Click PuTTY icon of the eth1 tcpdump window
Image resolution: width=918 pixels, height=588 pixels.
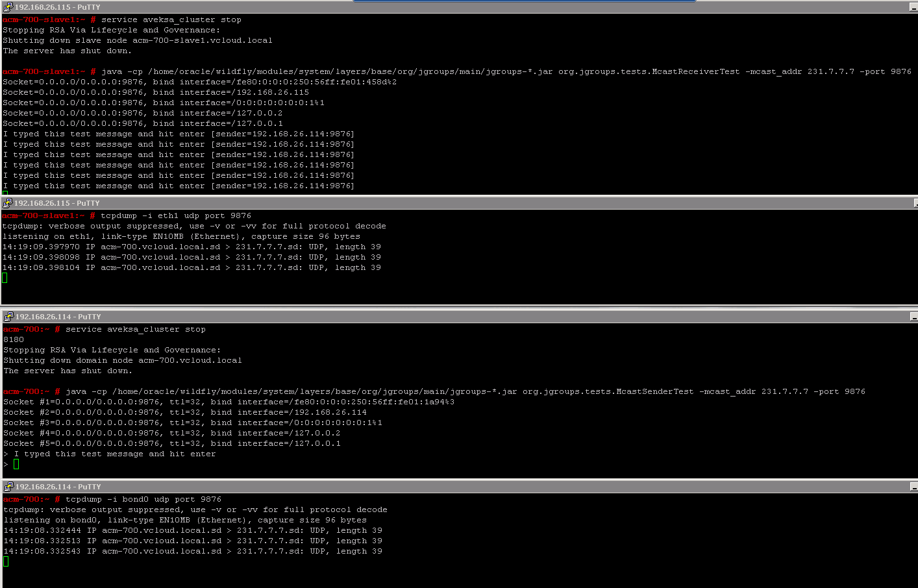[7, 203]
